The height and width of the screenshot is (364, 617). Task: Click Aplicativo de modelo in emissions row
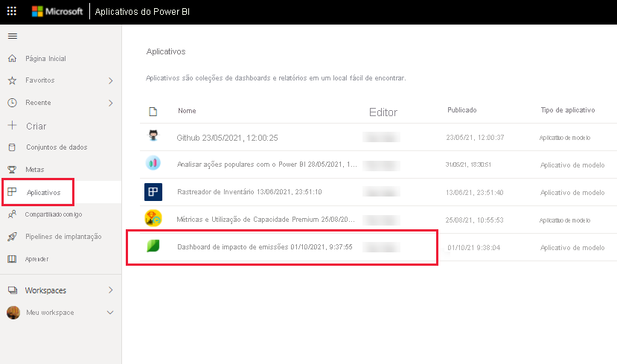pyautogui.click(x=572, y=248)
